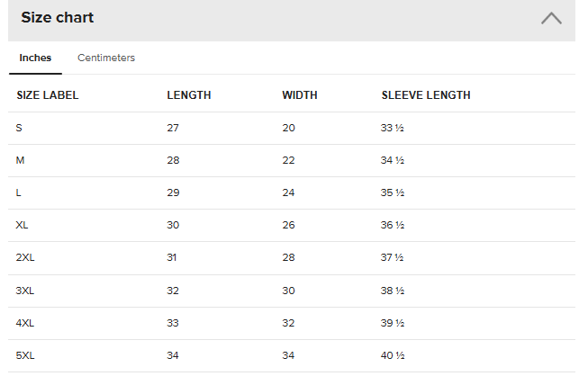588x385 pixels.
Task: Collapse the Size chart chevron arrow
Action: [551, 18]
